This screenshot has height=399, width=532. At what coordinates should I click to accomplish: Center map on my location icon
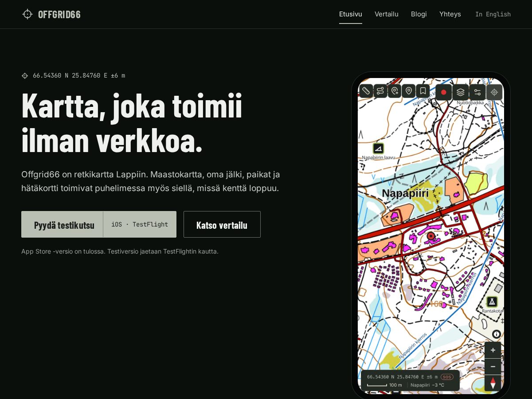494,92
